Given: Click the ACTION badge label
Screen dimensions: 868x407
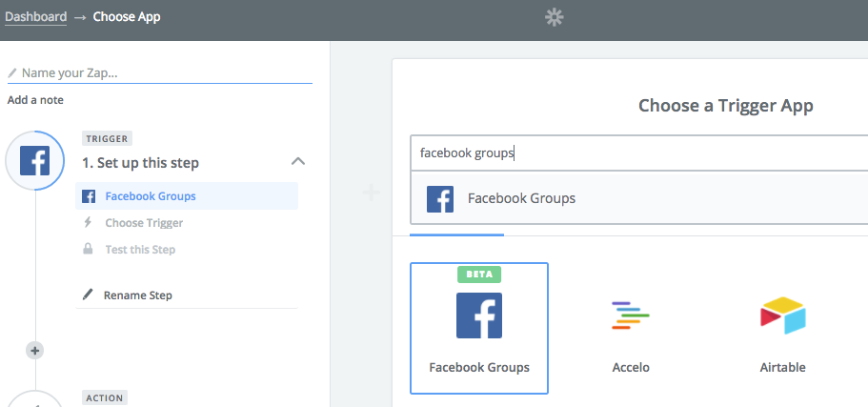Looking at the screenshot, I should pyautogui.click(x=105, y=397).
